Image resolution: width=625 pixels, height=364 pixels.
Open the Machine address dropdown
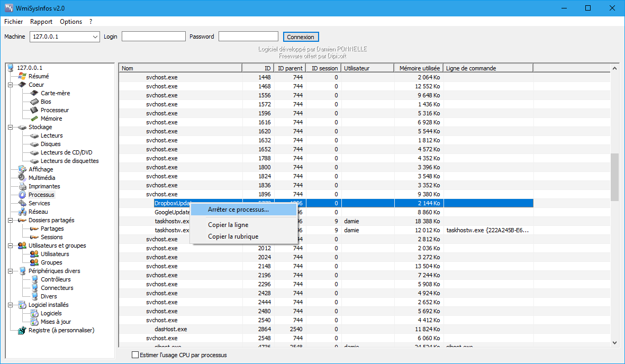[x=95, y=37]
